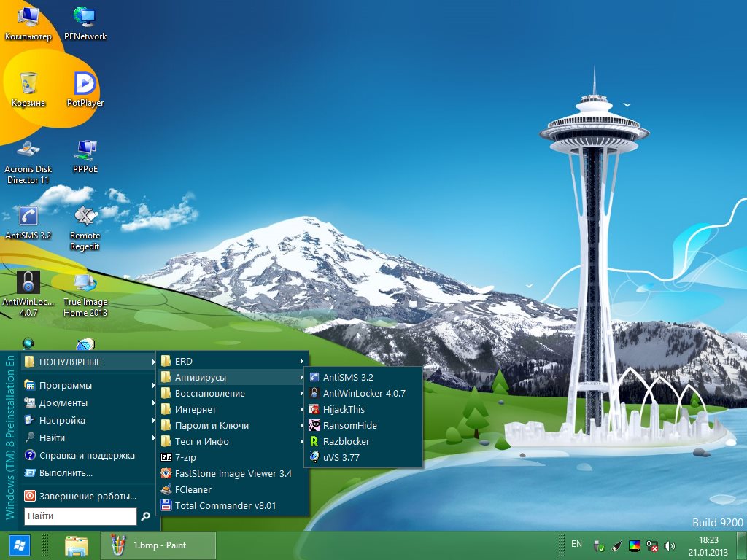
Task: Open the Компьютер desktop icon
Action: 28,24
